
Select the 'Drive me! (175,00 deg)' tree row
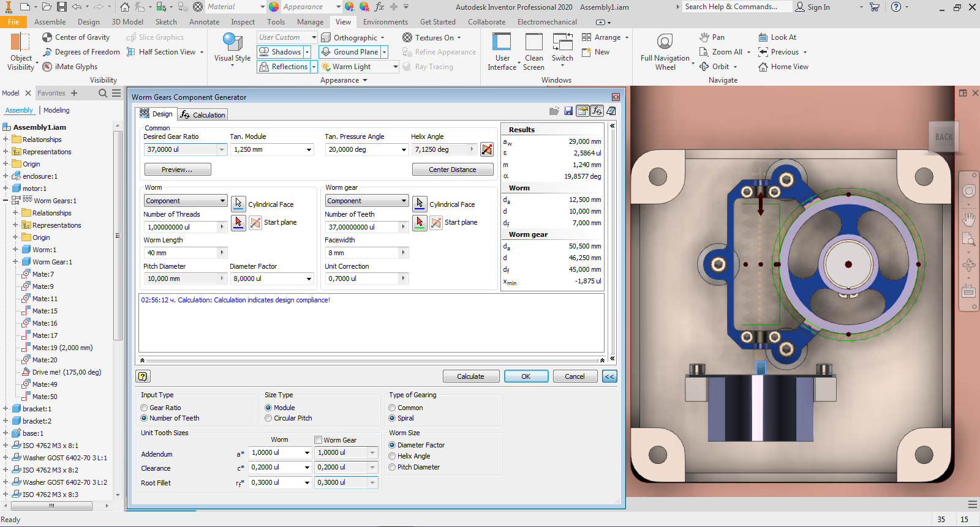click(x=66, y=372)
